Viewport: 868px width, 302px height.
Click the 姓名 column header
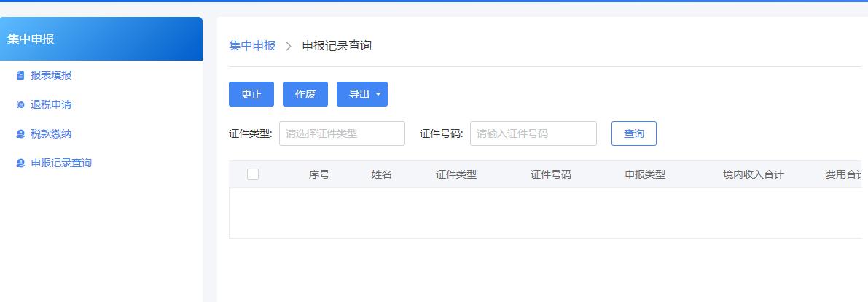[x=381, y=174]
